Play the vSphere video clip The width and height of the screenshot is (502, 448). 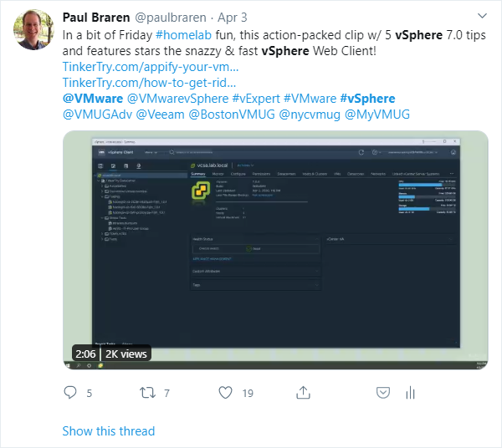(x=275, y=250)
